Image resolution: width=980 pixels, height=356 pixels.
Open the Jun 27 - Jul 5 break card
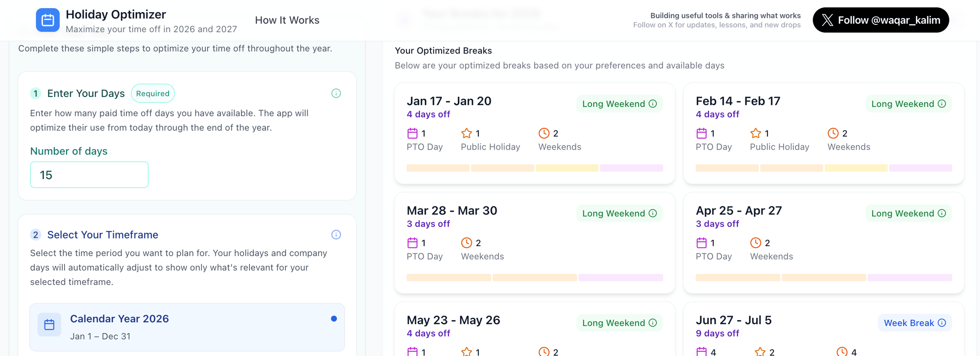tap(776, 326)
